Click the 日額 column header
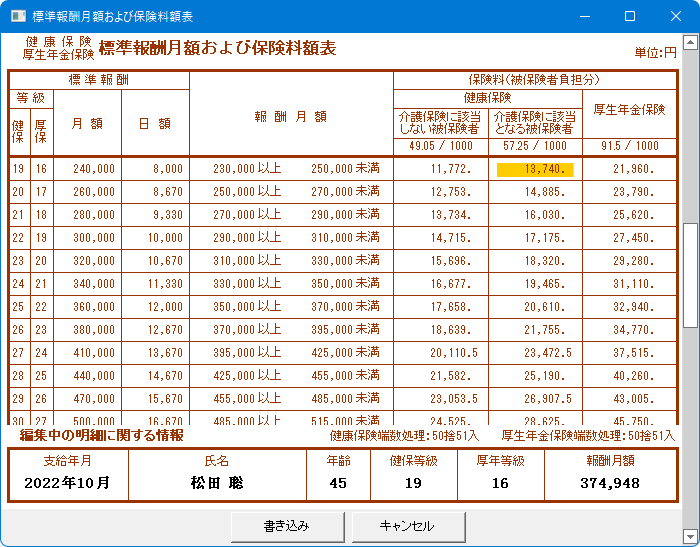 [155, 124]
